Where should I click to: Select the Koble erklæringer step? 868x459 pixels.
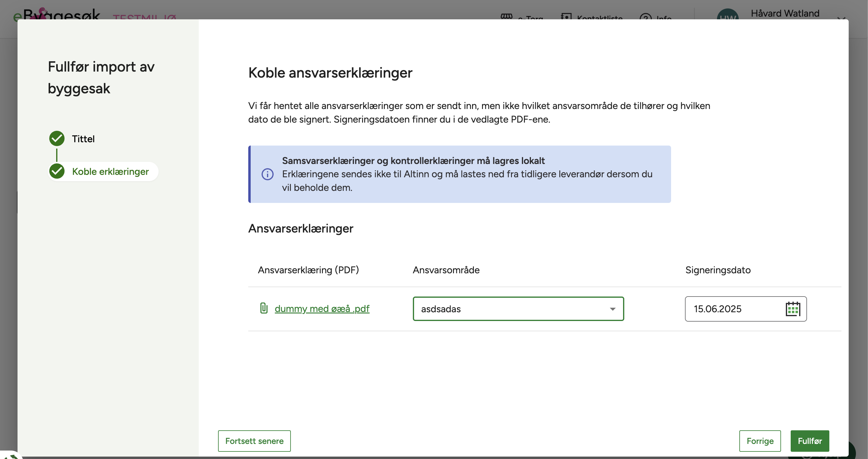pyautogui.click(x=110, y=172)
